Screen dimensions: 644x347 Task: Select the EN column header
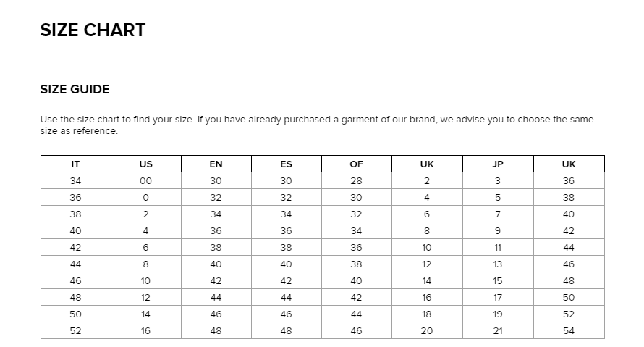(x=216, y=164)
